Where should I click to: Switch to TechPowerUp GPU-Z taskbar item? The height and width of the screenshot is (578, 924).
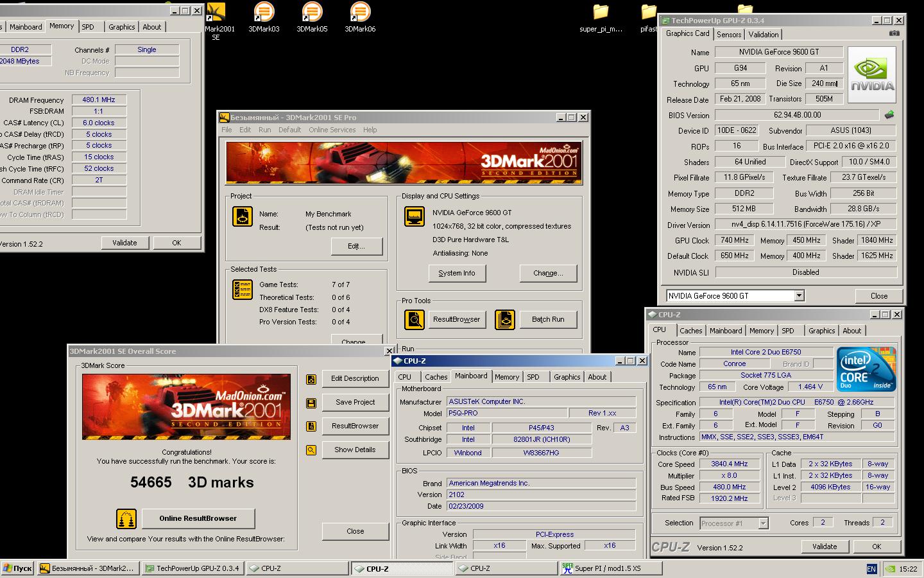pos(193,568)
